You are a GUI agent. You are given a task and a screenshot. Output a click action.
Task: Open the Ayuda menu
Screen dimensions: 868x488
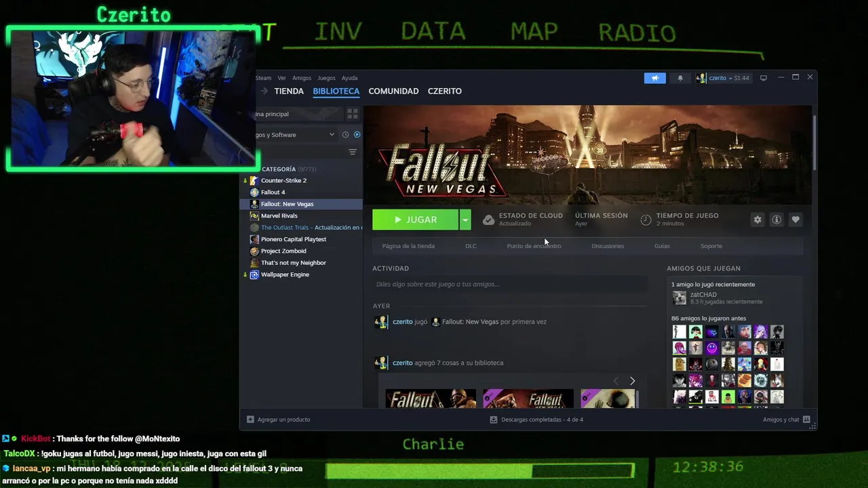349,78
